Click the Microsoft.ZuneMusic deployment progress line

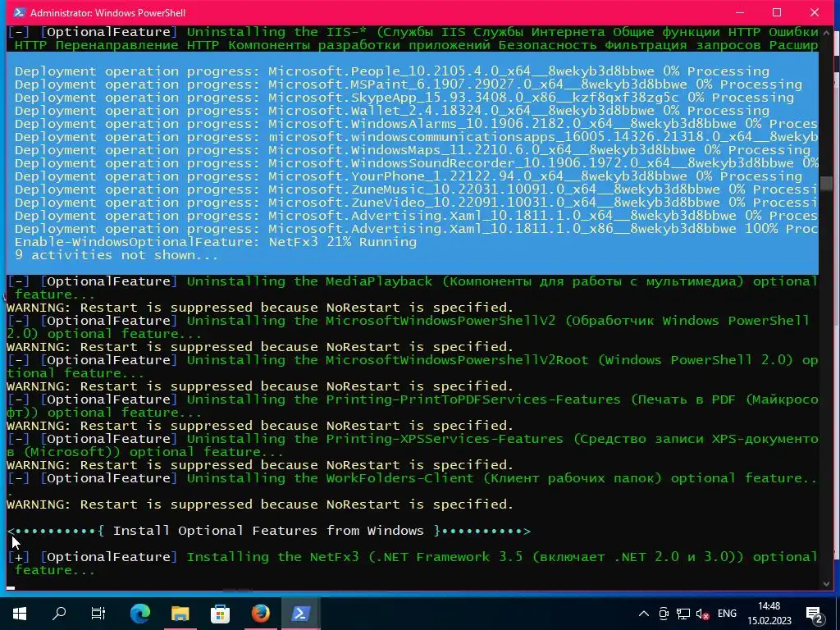tap(416, 189)
